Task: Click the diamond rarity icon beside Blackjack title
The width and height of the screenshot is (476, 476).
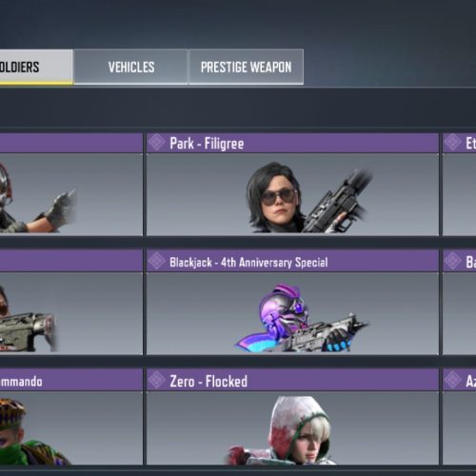Action: coord(157,261)
